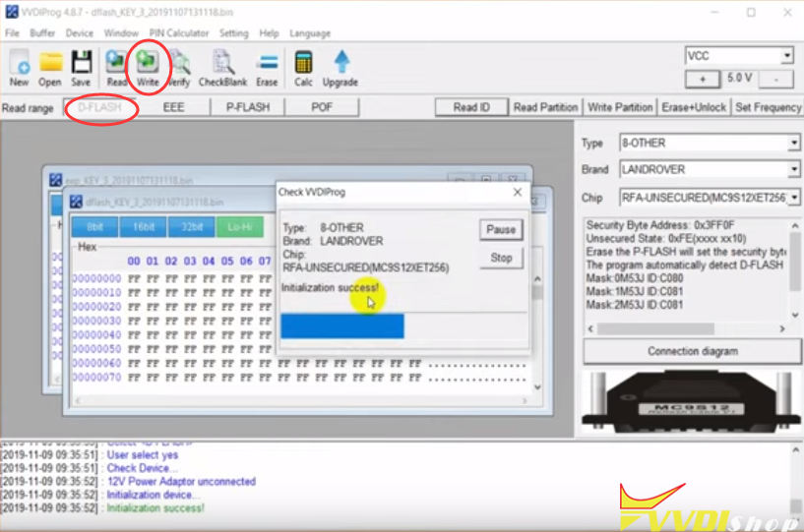Viewport: 804px width, 532px height.
Task: Click the MC9S12 adapter diagram image
Action: point(691,401)
